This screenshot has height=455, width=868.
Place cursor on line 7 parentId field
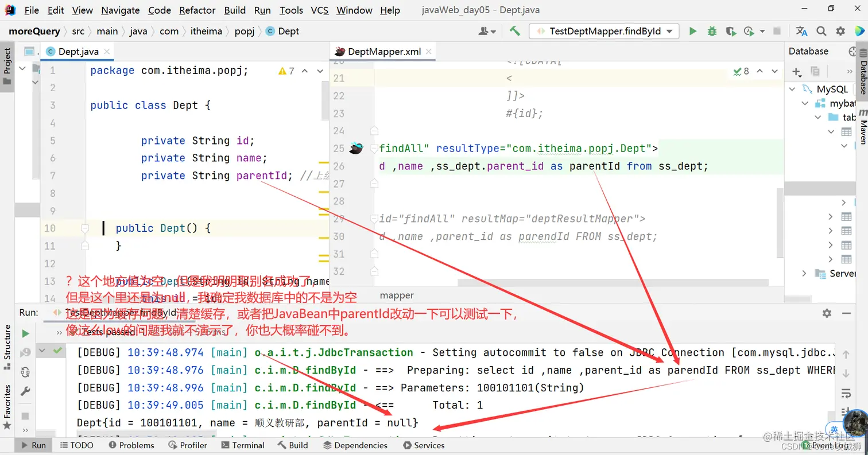[261, 176]
